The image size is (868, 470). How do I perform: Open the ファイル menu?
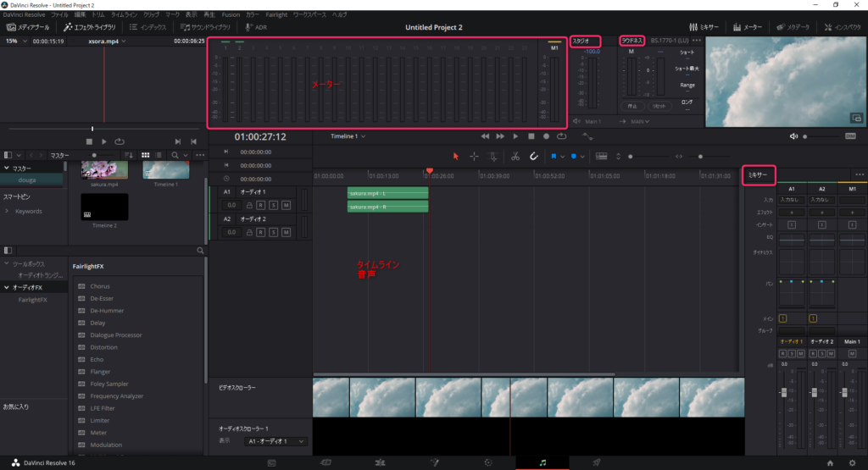point(60,14)
